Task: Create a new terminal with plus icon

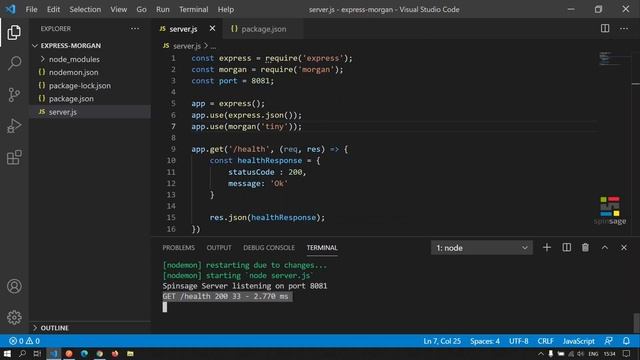Action: (547, 248)
